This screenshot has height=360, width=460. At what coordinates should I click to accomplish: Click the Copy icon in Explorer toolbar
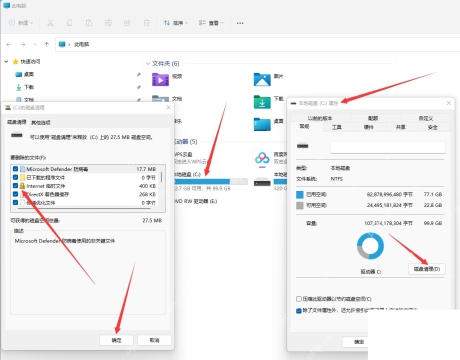[69, 23]
